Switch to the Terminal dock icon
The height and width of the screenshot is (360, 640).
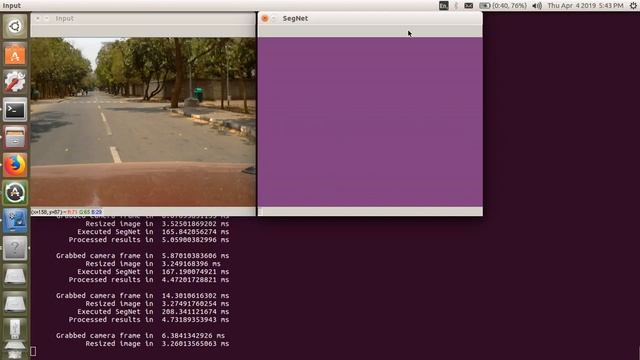click(x=15, y=110)
